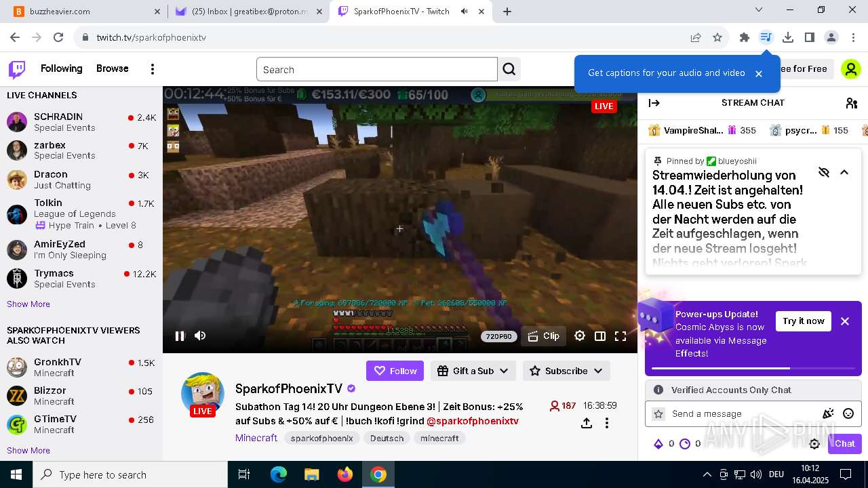This screenshot has height=488, width=868.
Task: Send message with Chat button
Action: (845, 444)
